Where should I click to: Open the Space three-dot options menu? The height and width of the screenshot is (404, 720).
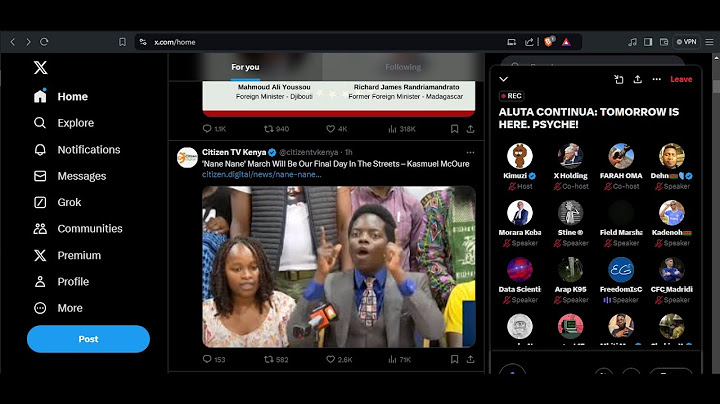[x=657, y=79]
